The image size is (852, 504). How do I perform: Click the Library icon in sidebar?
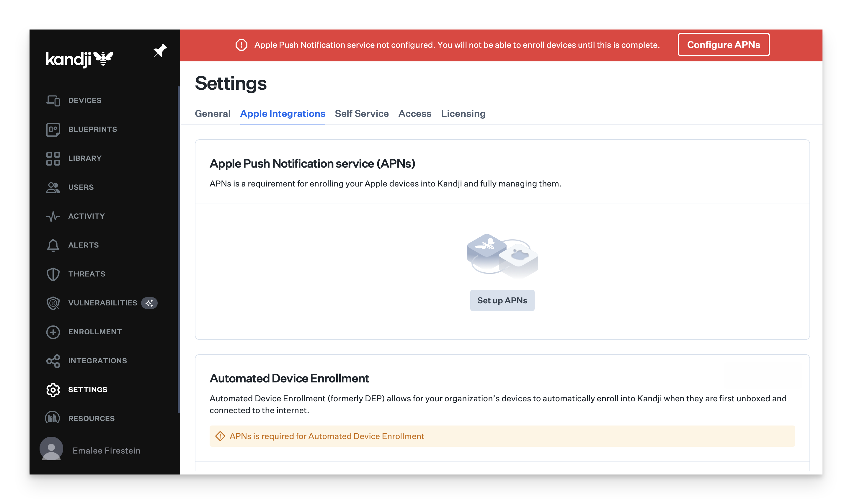[53, 158]
